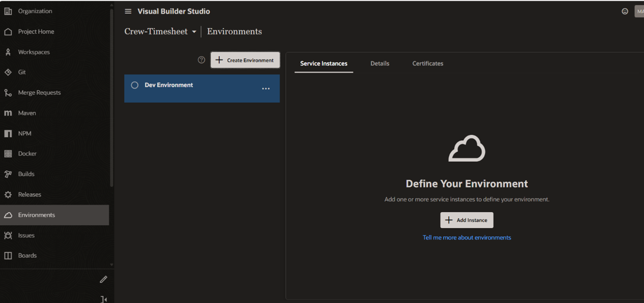Click the pencil edit icon in sidebar

(x=104, y=279)
